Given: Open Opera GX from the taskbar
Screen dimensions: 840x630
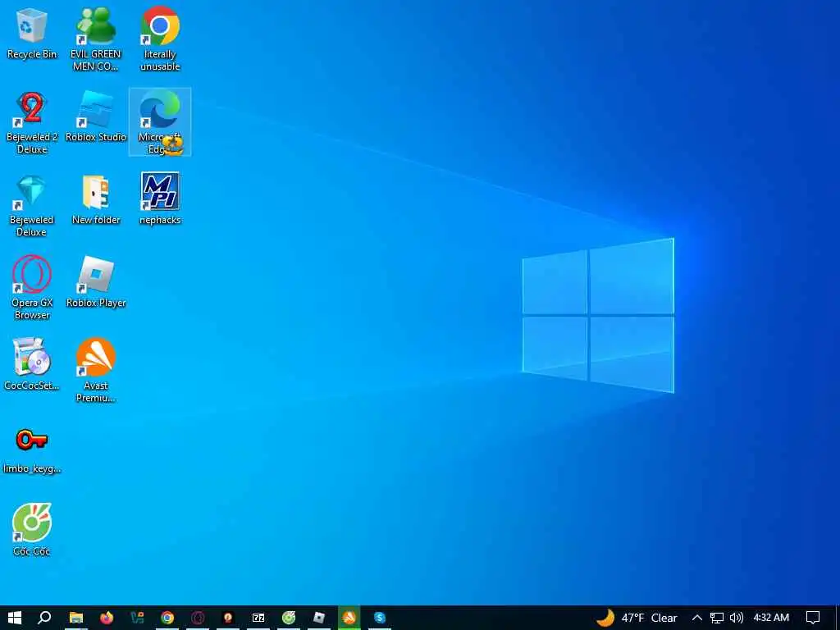Looking at the screenshot, I should [198, 618].
